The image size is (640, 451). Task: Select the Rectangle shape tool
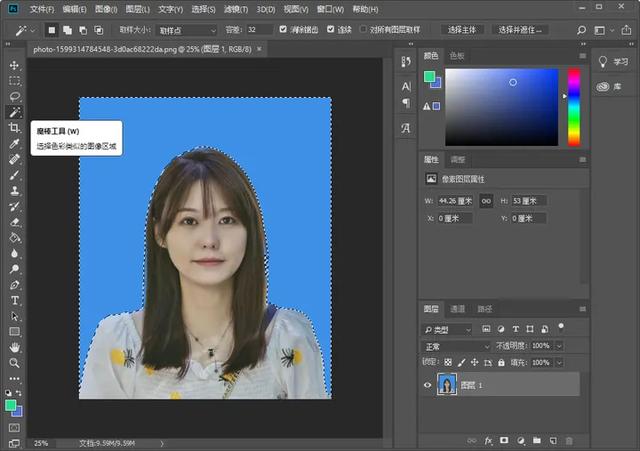(14, 331)
